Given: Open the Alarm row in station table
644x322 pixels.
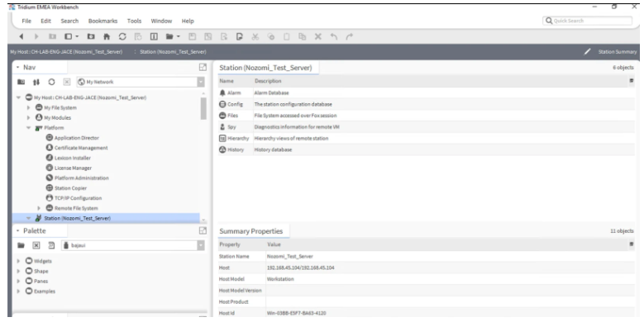Looking at the screenshot, I should coord(427,92).
